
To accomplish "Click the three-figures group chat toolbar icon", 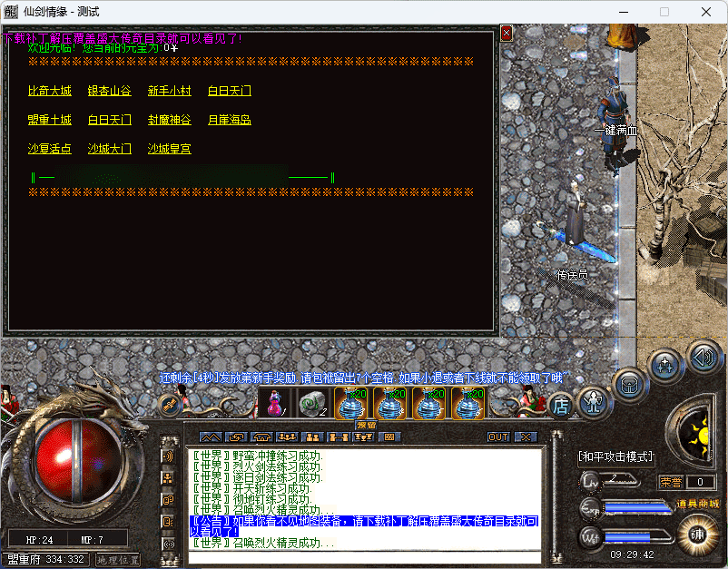I will click(x=287, y=437).
